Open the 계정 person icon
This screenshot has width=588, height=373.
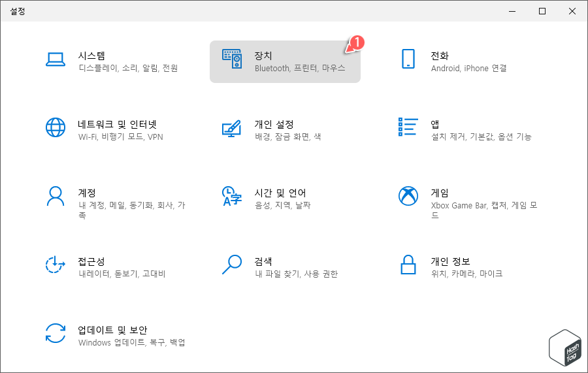(x=56, y=196)
